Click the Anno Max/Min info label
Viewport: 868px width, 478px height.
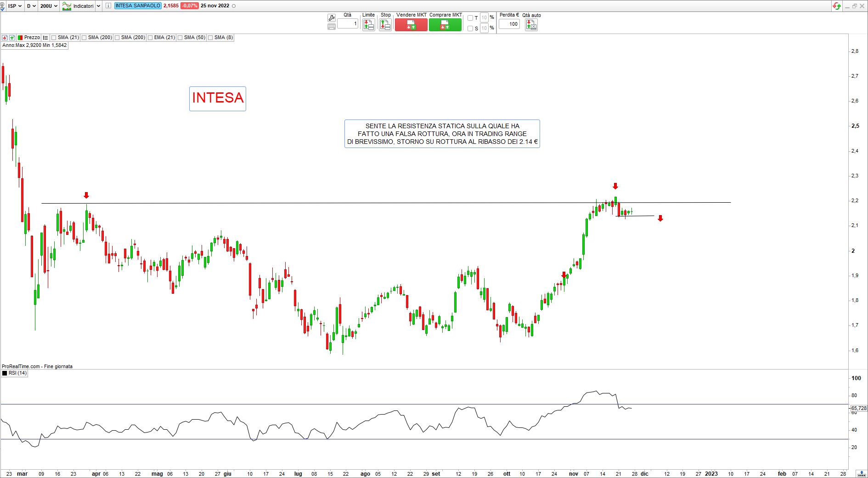click(34, 46)
